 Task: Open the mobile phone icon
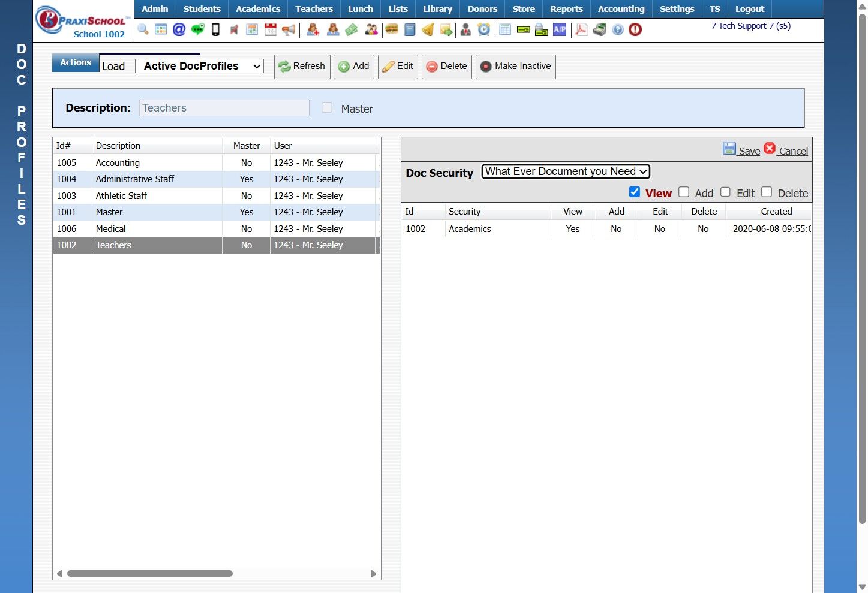(215, 29)
